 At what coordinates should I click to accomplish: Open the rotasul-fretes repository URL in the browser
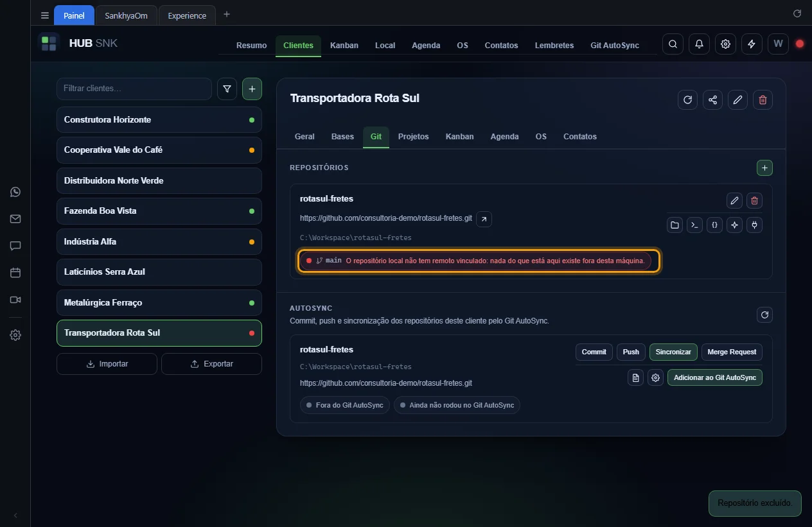(x=484, y=219)
